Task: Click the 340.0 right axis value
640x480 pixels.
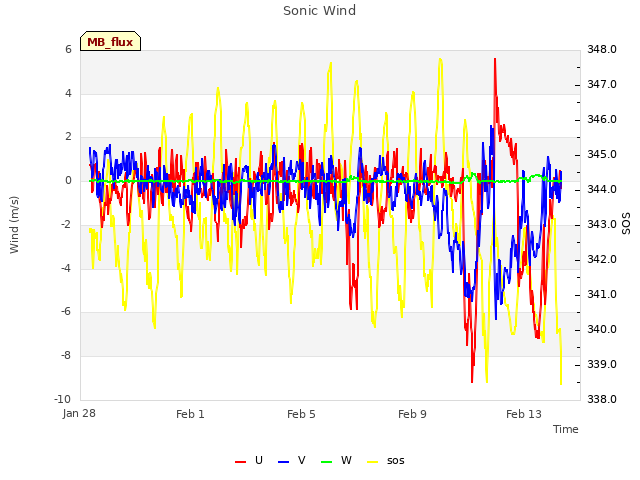Action: 602,330
